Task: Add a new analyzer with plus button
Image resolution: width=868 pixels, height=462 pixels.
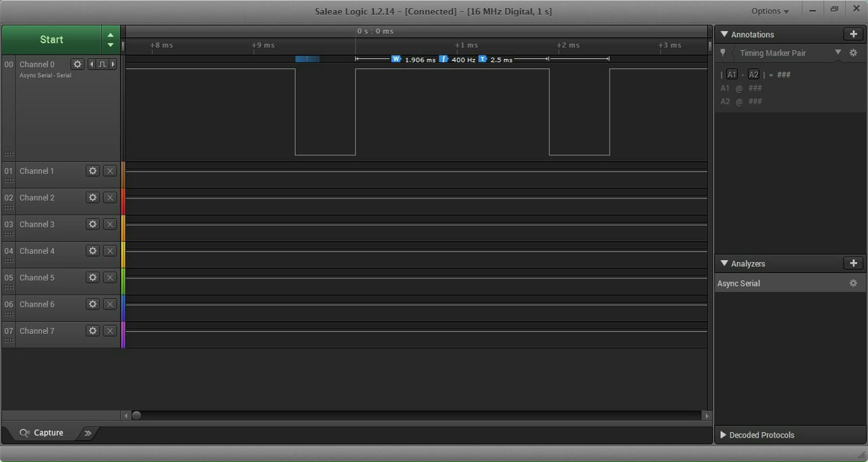Action: (853, 264)
